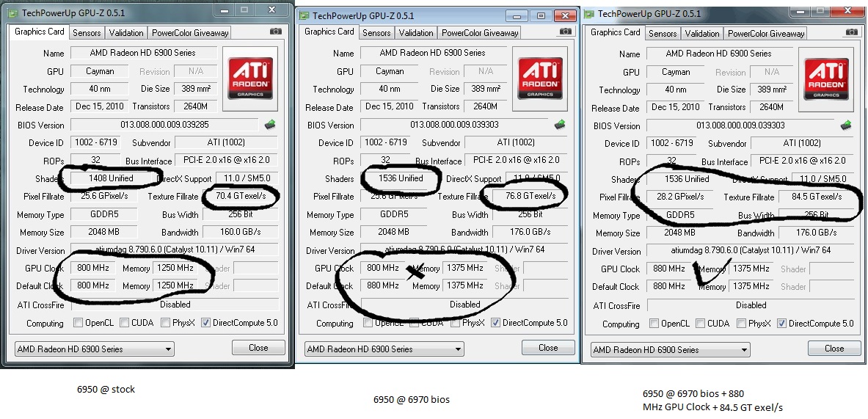
Task: Toggle DirectCompute 5.0 checkbox in right window
Action: (x=781, y=323)
